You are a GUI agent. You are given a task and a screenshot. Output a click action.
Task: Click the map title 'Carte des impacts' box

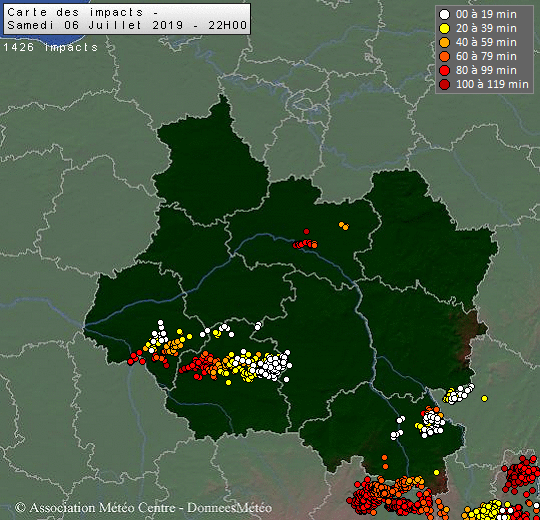tap(127, 19)
